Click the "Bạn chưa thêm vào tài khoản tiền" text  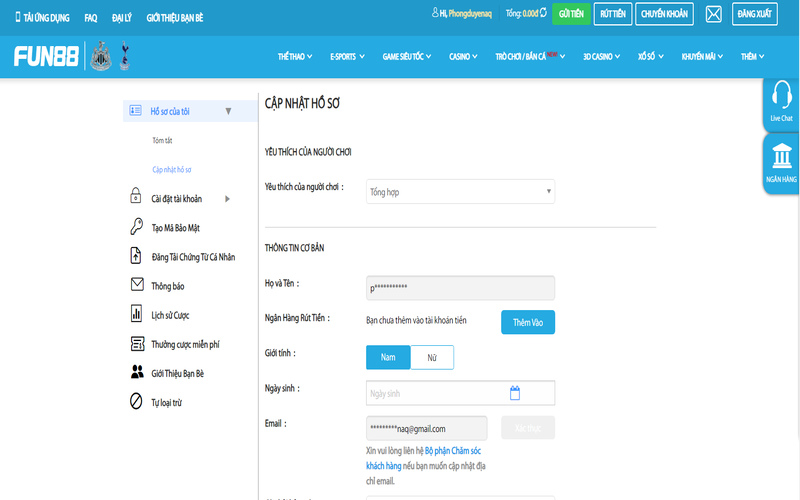pos(416,320)
